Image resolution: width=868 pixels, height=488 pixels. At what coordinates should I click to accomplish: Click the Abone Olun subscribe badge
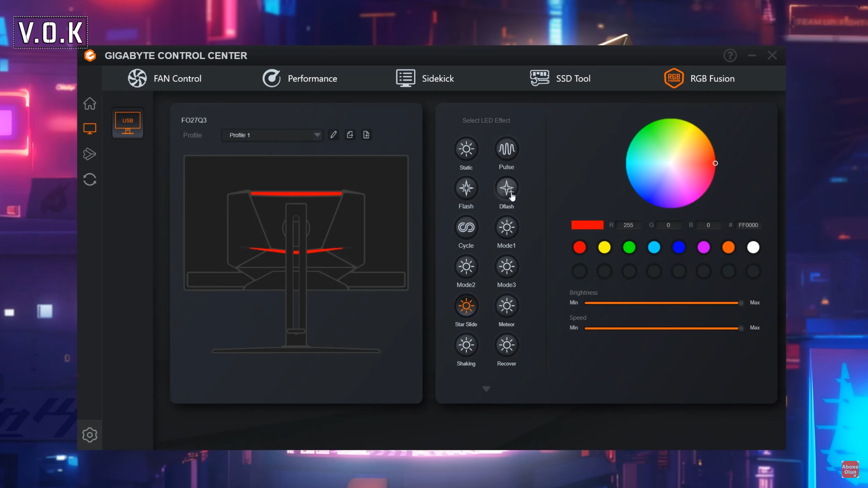click(x=850, y=469)
